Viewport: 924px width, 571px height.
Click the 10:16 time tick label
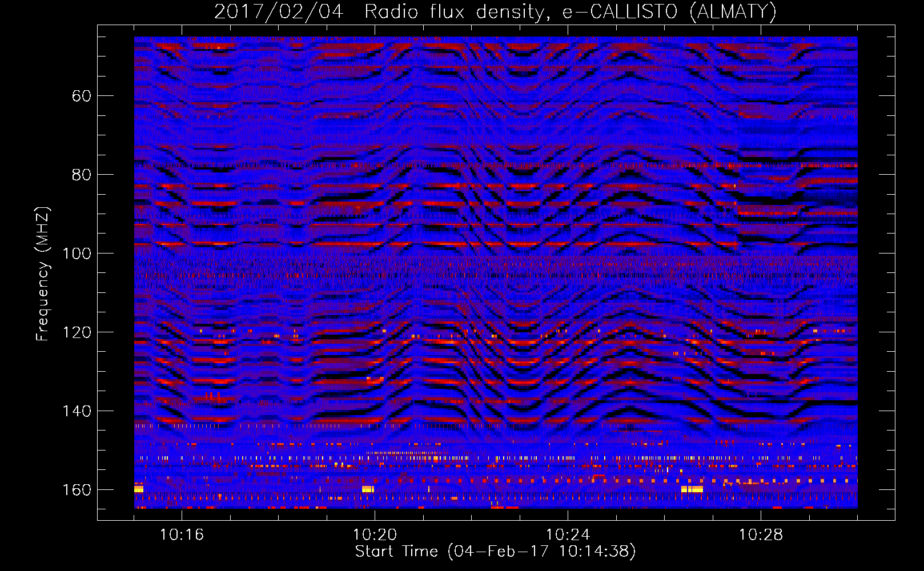pyautogui.click(x=182, y=535)
